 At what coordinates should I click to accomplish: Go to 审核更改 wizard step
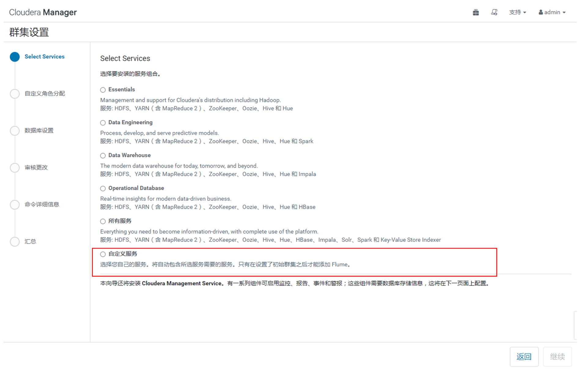pos(36,167)
